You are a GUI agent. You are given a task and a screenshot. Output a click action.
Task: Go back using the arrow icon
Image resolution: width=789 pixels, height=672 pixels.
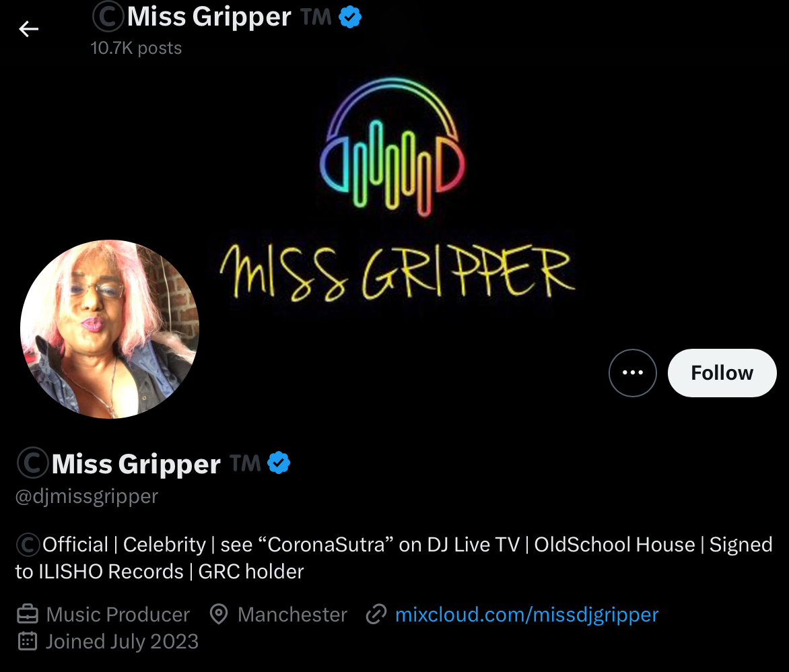coord(29,29)
